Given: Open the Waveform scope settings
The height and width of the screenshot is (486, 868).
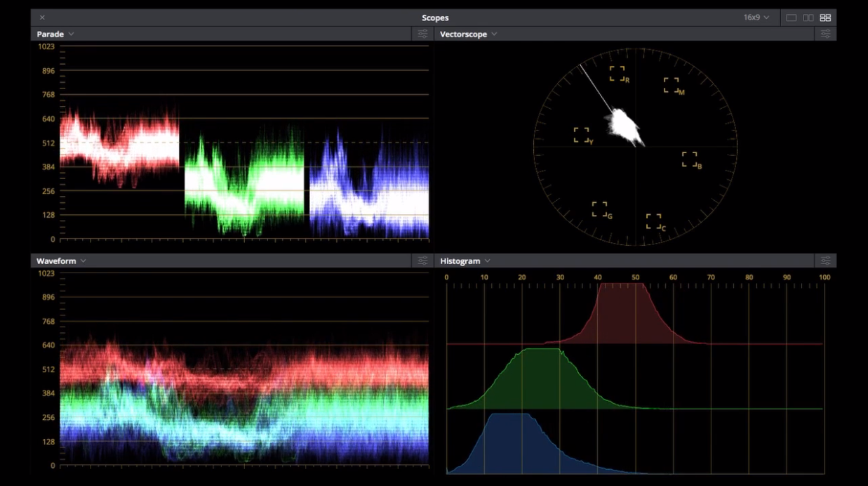Looking at the screenshot, I should [423, 260].
